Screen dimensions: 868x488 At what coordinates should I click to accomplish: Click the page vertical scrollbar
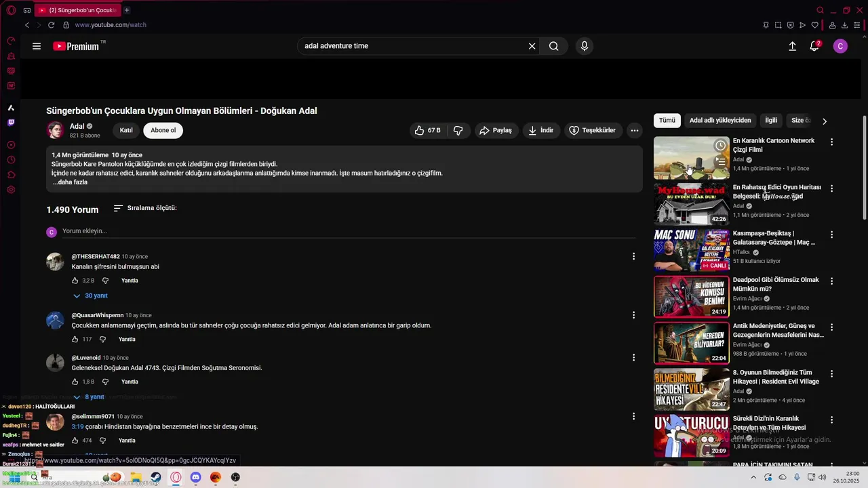click(865, 168)
